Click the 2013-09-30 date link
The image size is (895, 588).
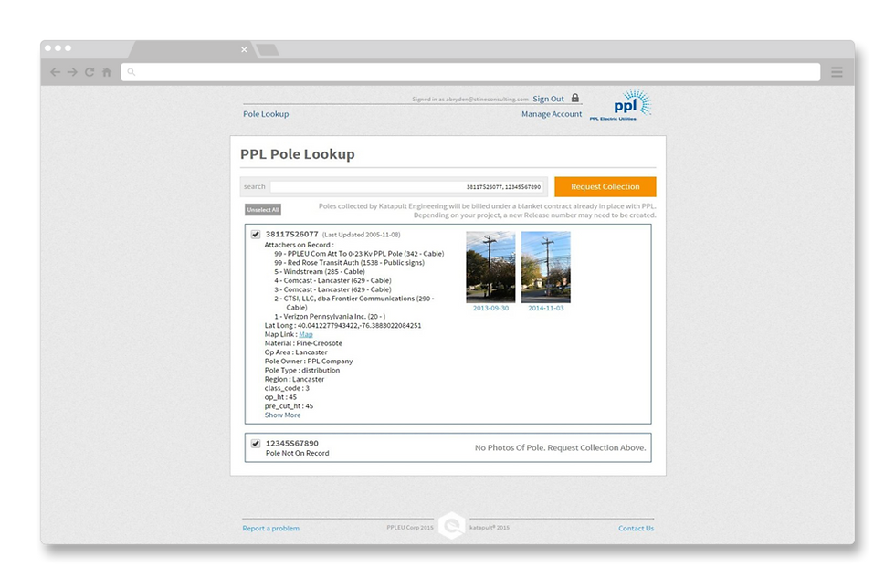click(x=490, y=309)
